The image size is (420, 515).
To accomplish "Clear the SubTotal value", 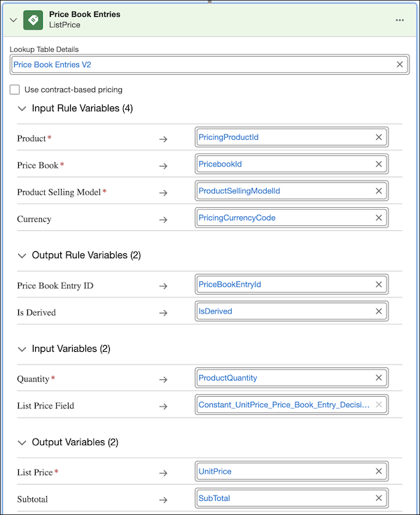I will [379, 498].
